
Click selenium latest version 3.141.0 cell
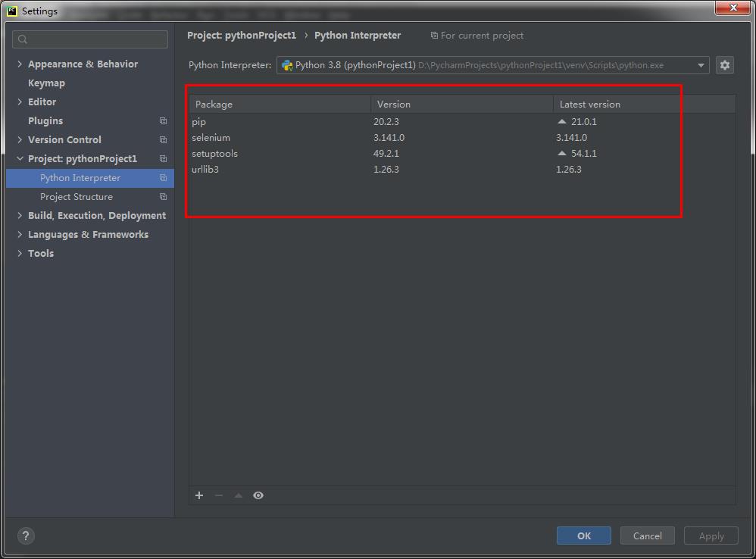pyautogui.click(x=571, y=137)
